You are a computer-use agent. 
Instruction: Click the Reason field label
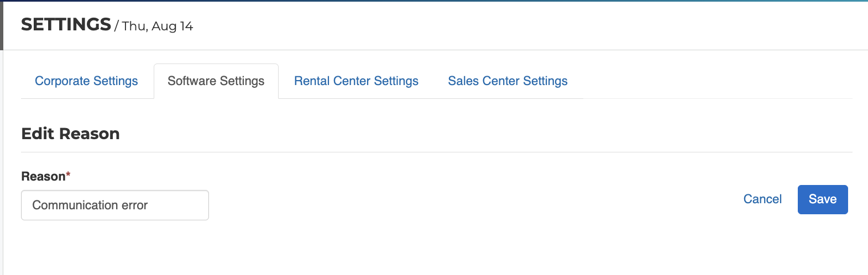[x=43, y=177]
